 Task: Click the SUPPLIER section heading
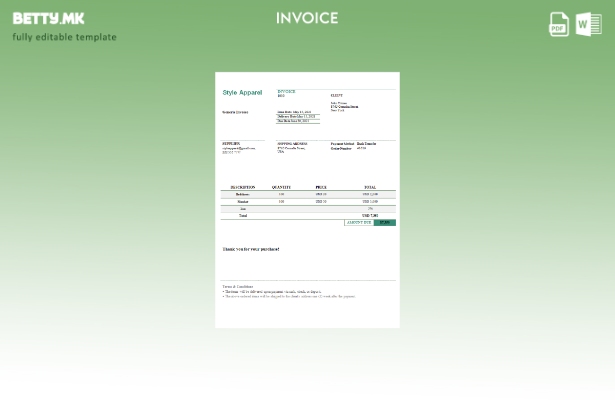tap(231, 144)
